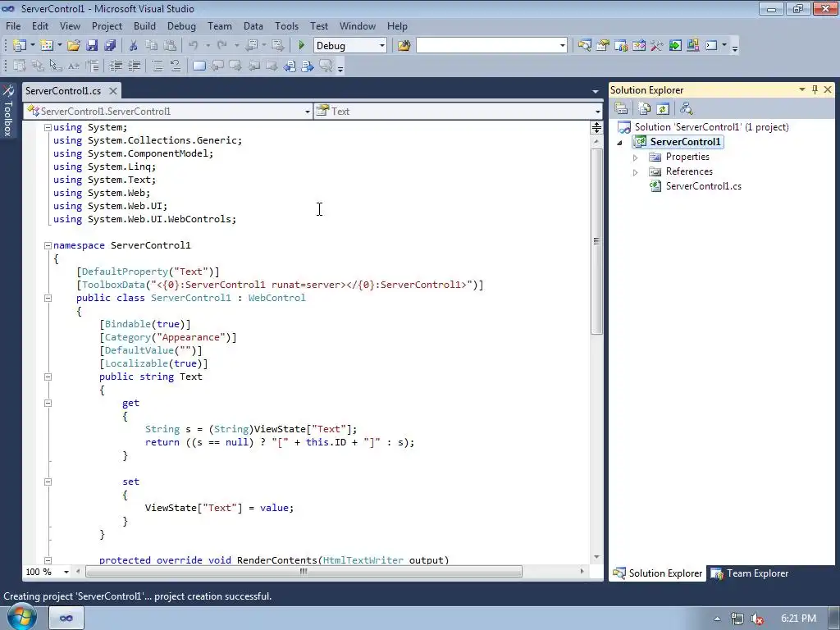The height and width of the screenshot is (630, 840).
Task: Click the horizontal scrollbar thumb of the editor
Action: (304, 572)
